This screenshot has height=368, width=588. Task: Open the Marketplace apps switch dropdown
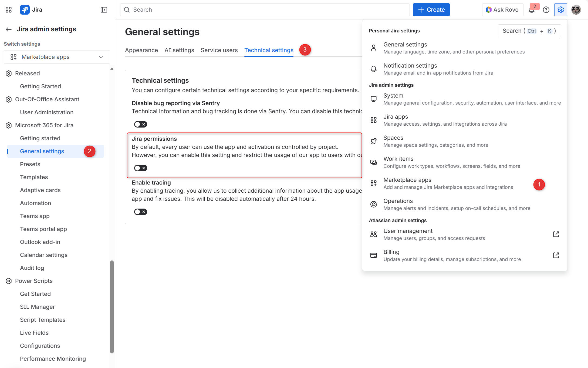click(x=57, y=57)
